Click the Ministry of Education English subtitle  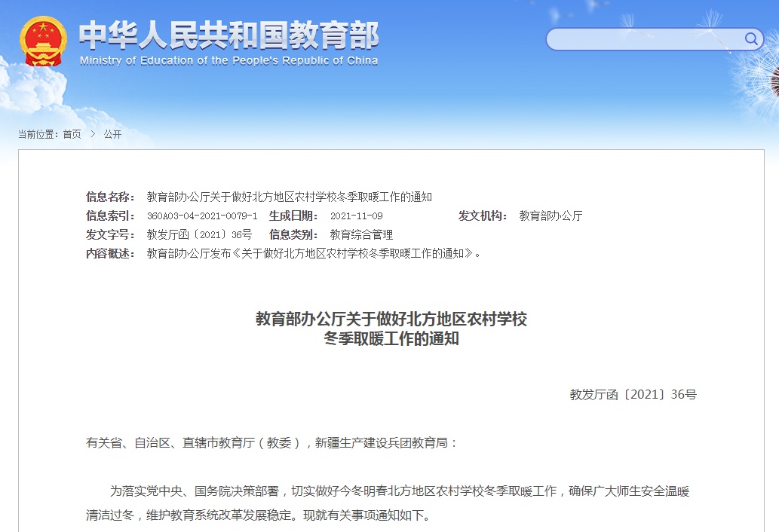pyautogui.click(x=229, y=60)
